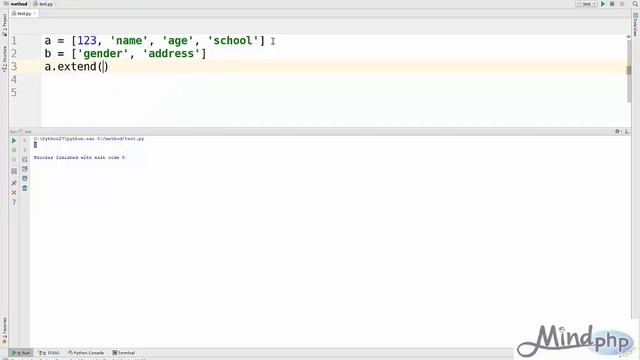
Task: Open Search Everywhere magnifier icon
Action: pos(635,4)
